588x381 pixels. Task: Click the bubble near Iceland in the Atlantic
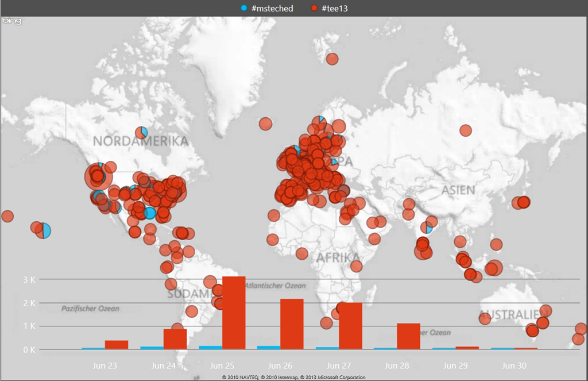265,124
